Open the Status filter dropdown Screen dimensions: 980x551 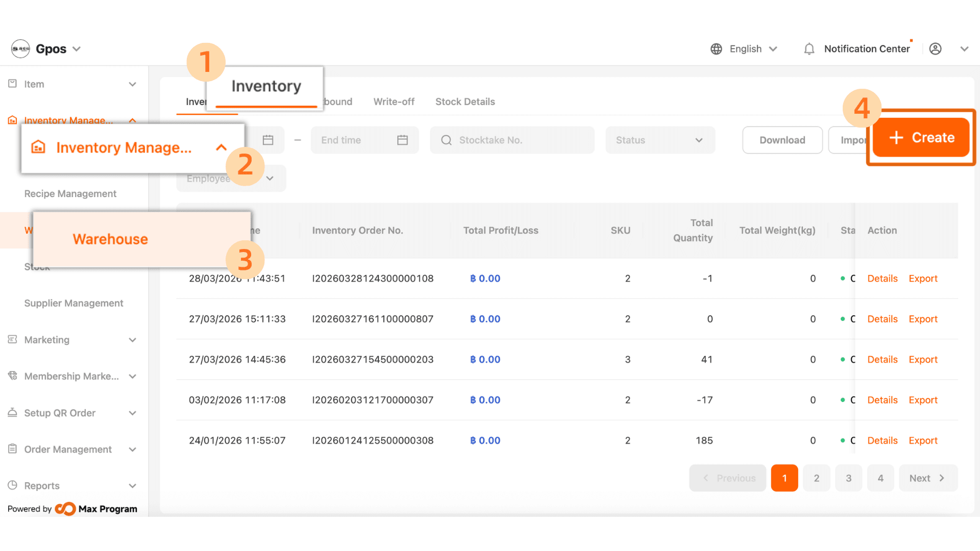click(x=659, y=140)
